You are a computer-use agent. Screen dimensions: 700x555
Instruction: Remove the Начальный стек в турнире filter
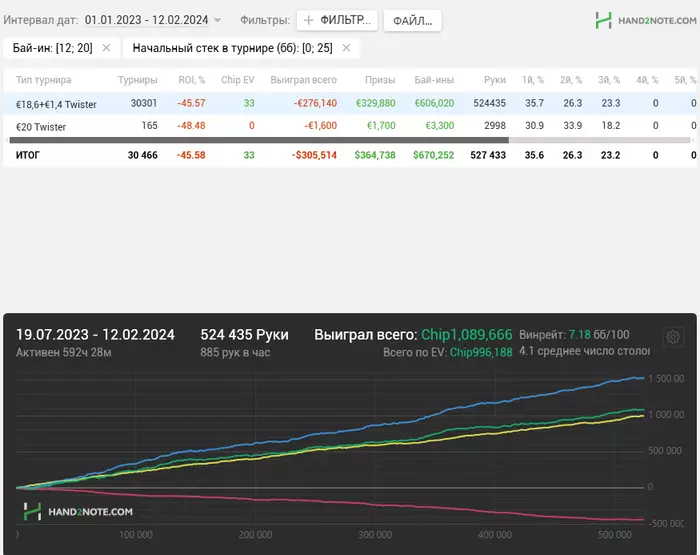(346, 48)
